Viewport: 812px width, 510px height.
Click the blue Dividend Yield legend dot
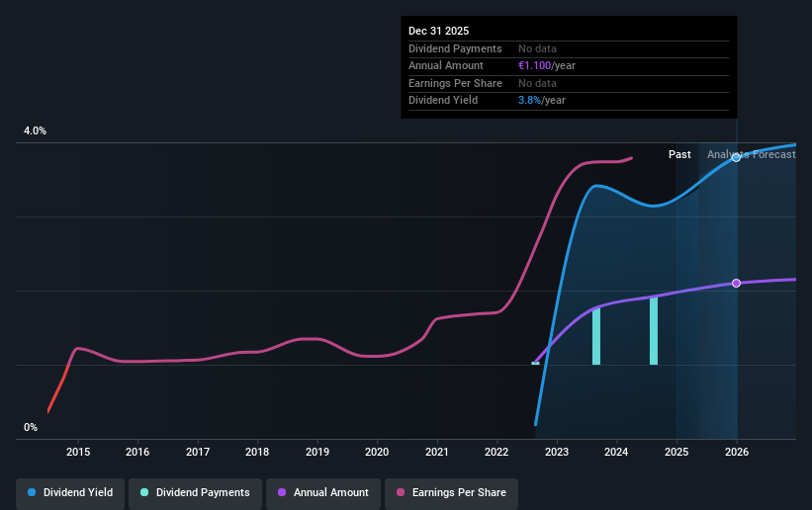33,492
